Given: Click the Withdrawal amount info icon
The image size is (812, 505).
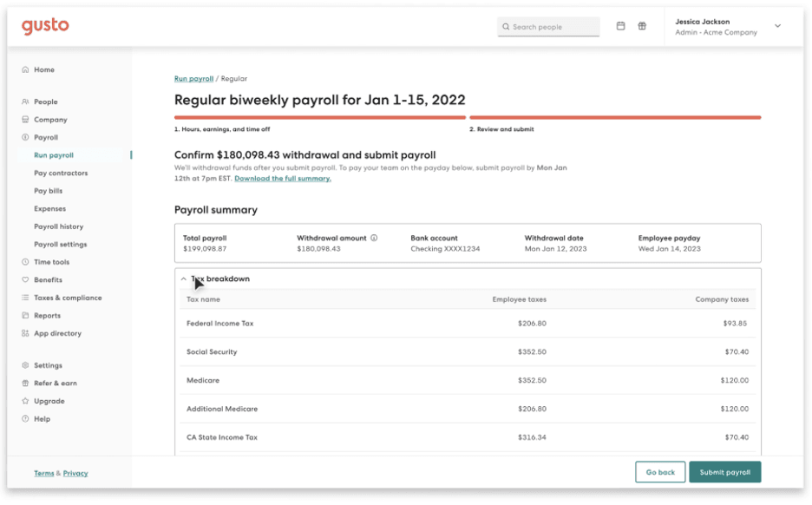Looking at the screenshot, I should [374, 238].
